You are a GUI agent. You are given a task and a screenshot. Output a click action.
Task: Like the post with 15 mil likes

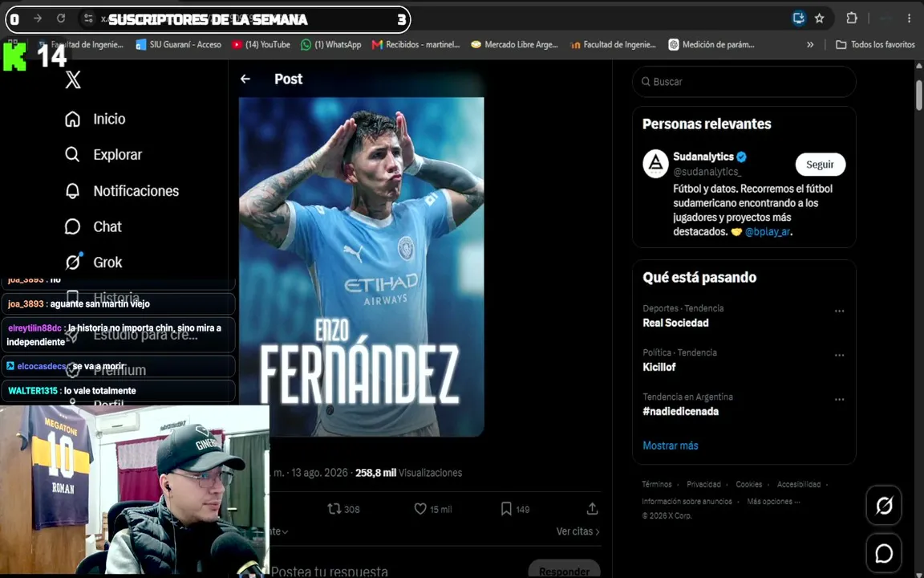(432, 508)
